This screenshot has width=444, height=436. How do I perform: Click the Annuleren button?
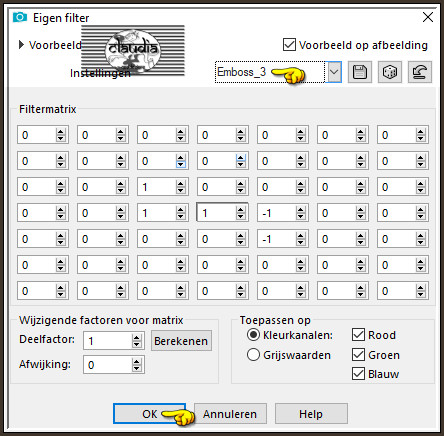[230, 414]
